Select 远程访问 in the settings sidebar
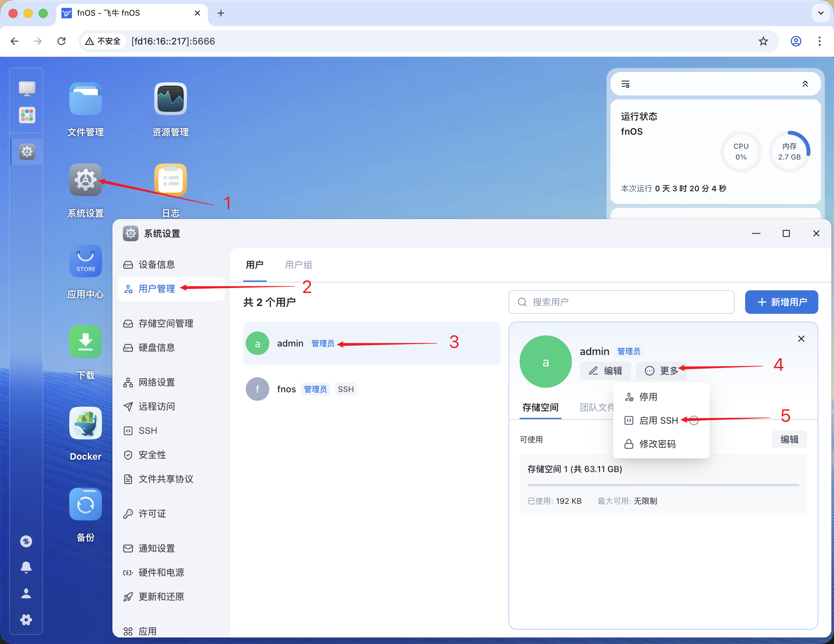Image resolution: width=834 pixels, height=644 pixels. coord(157,406)
